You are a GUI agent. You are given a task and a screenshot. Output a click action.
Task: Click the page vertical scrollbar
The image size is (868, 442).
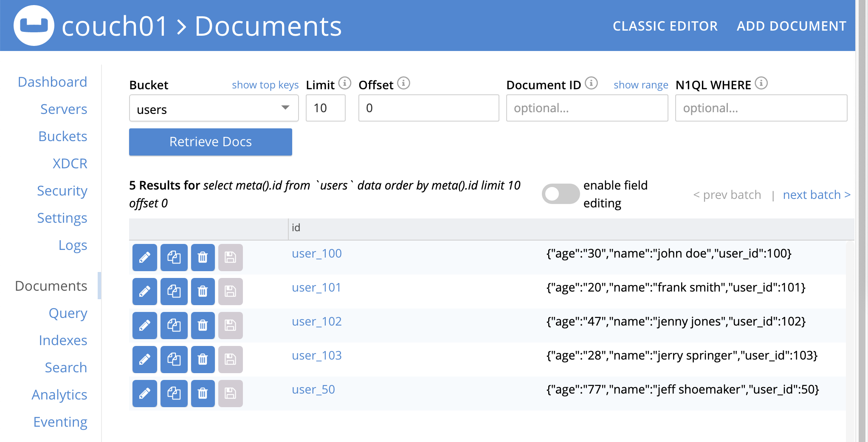[x=862, y=221]
